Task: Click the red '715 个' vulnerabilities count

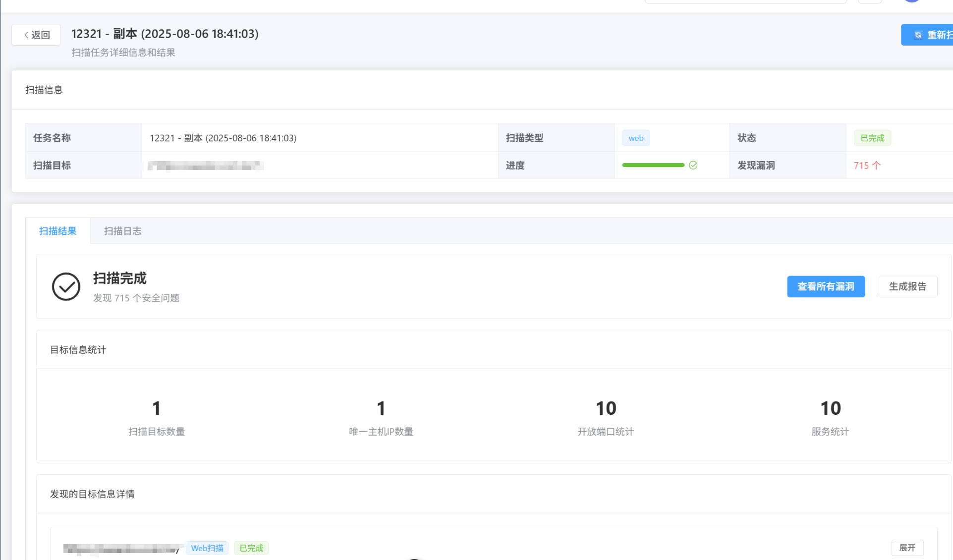Action: click(x=867, y=166)
